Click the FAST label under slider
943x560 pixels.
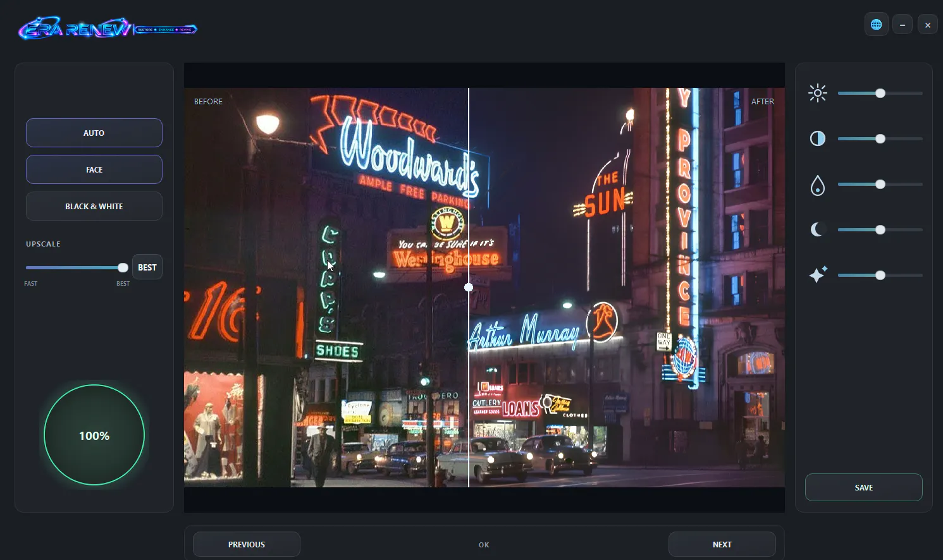pos(31,284)
